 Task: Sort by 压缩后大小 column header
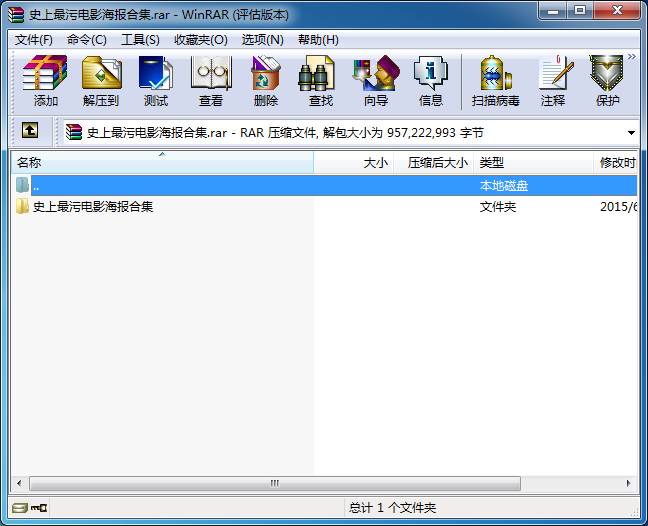434,162
